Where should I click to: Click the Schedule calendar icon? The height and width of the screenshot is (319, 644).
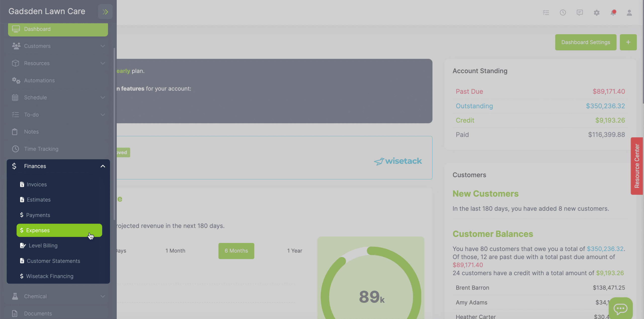(15, 97)
